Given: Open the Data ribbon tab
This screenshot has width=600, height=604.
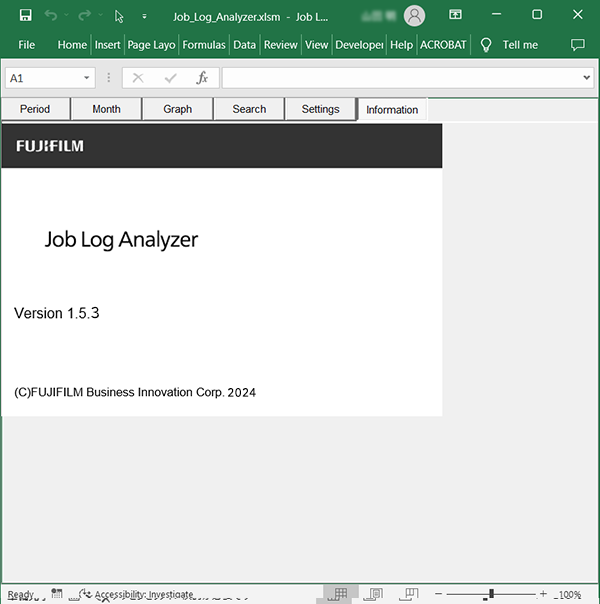Looking at the screenshot, I should 245,45.
